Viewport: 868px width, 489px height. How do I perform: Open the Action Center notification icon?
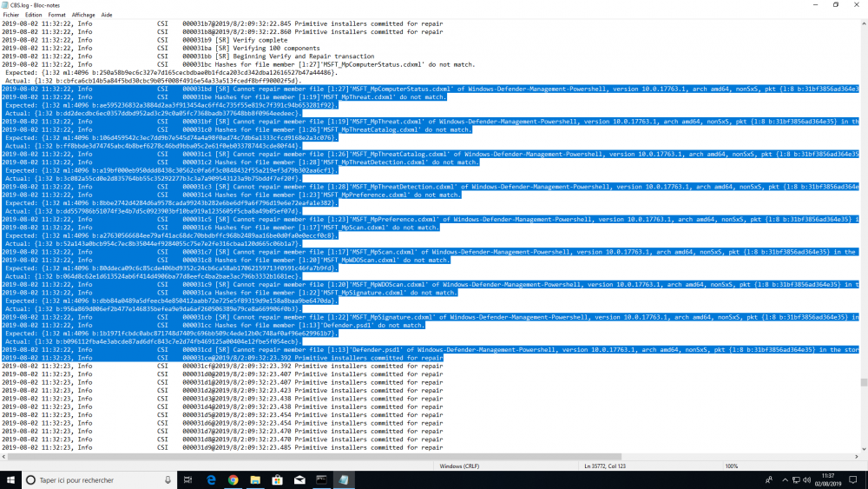853,480
